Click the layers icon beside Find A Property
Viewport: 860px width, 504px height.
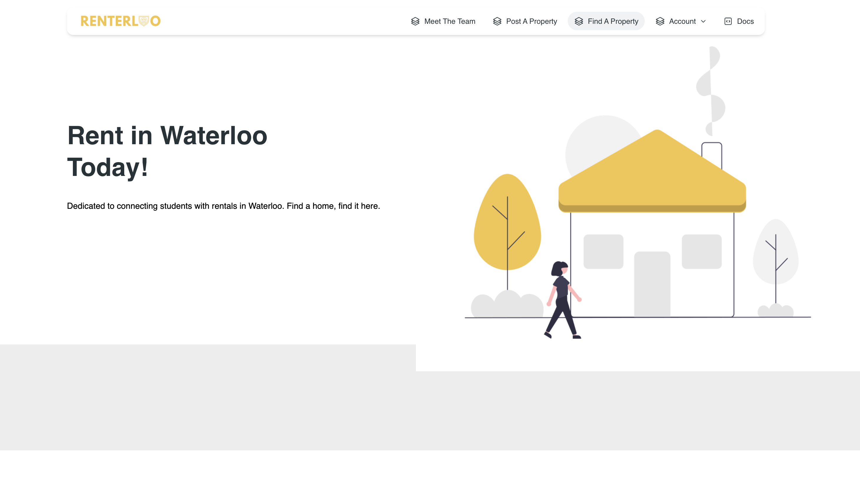click(578, 21)
